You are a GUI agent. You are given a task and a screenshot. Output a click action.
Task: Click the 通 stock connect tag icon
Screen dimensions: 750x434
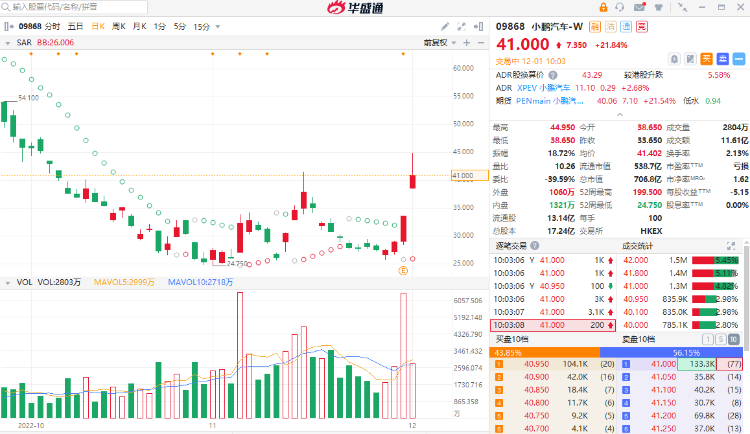coord(626,27)
